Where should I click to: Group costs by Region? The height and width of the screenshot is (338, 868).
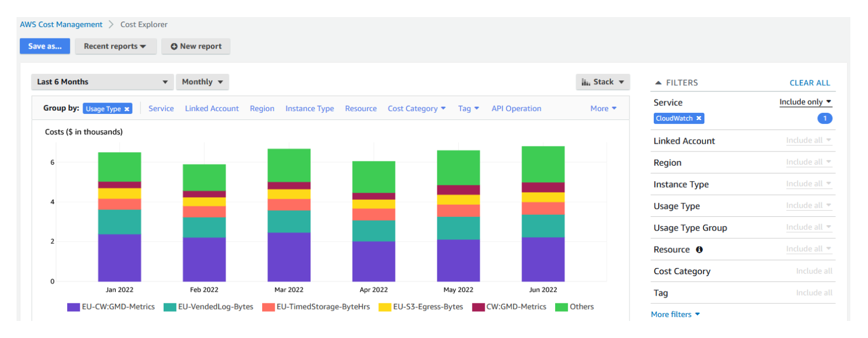262,108
